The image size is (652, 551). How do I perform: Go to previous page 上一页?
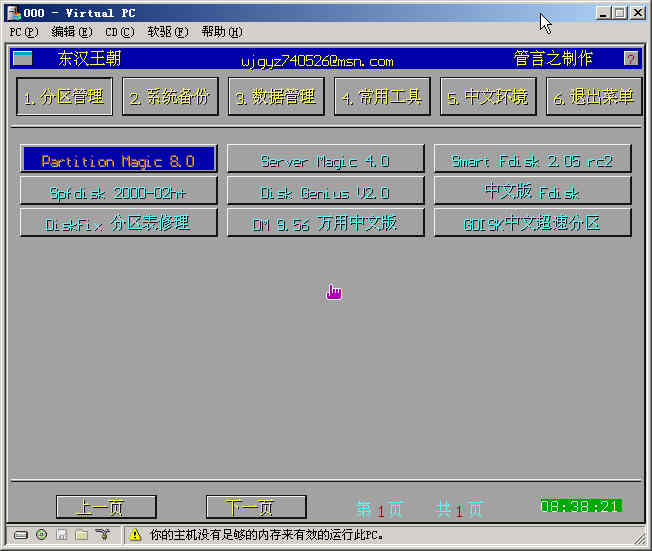point(106,507)
